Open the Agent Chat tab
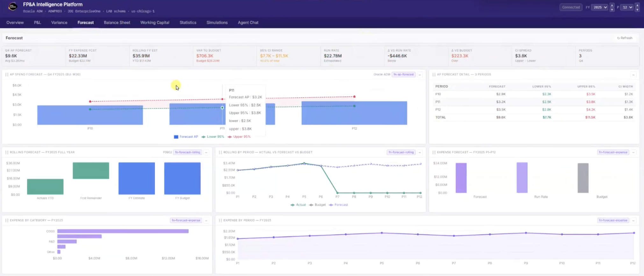This screenshot has height=276, width=644. [x=248, y=23]
